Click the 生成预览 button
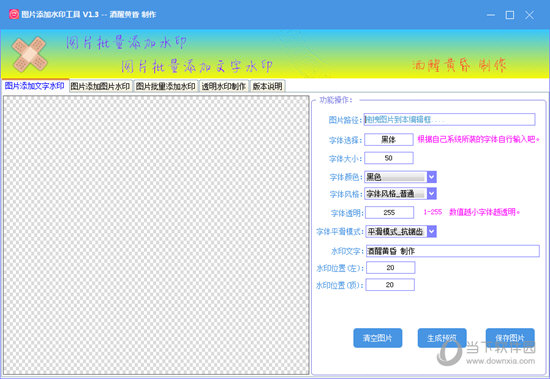Image resolution: width=550 pixels, height=379 pixels. pyautogui.click(x=442, y=338)
